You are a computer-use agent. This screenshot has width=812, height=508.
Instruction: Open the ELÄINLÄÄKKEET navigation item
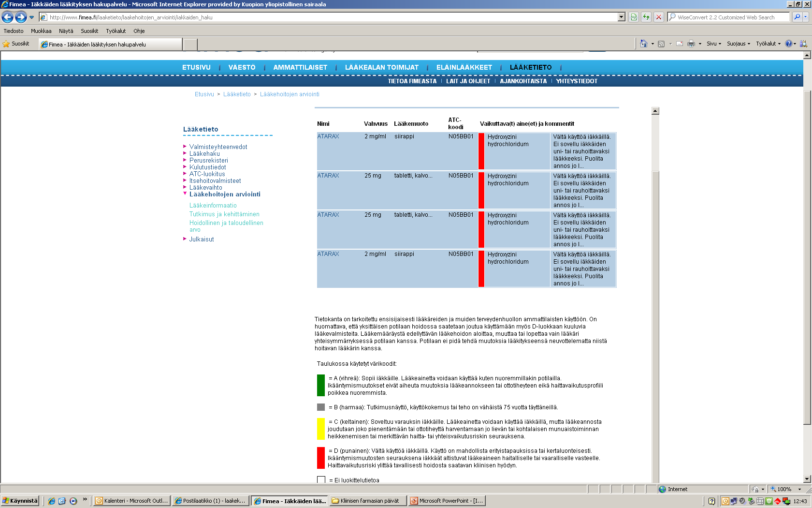pos(464,67)
